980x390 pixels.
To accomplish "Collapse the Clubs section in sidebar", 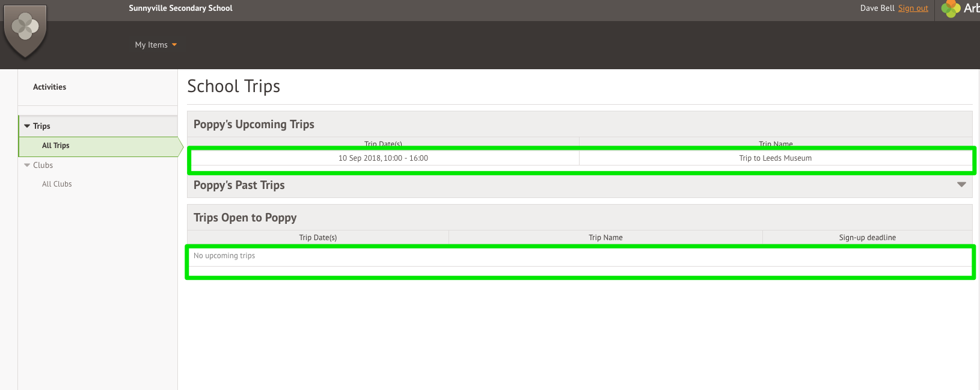I will (27, 165).
